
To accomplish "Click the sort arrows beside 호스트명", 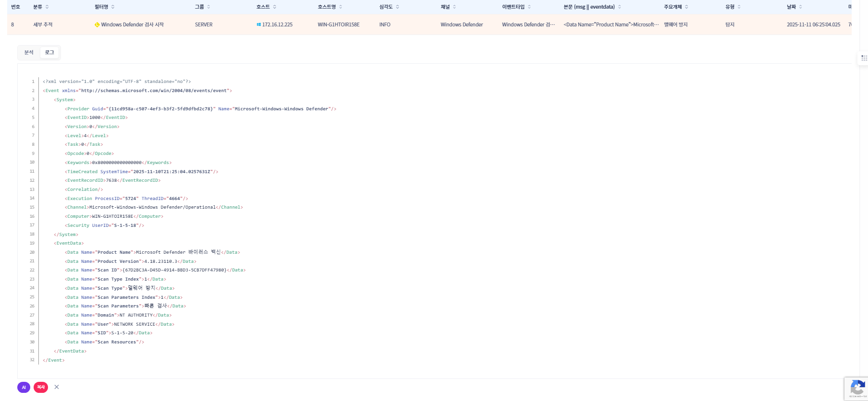I will [x=340, y=7].
